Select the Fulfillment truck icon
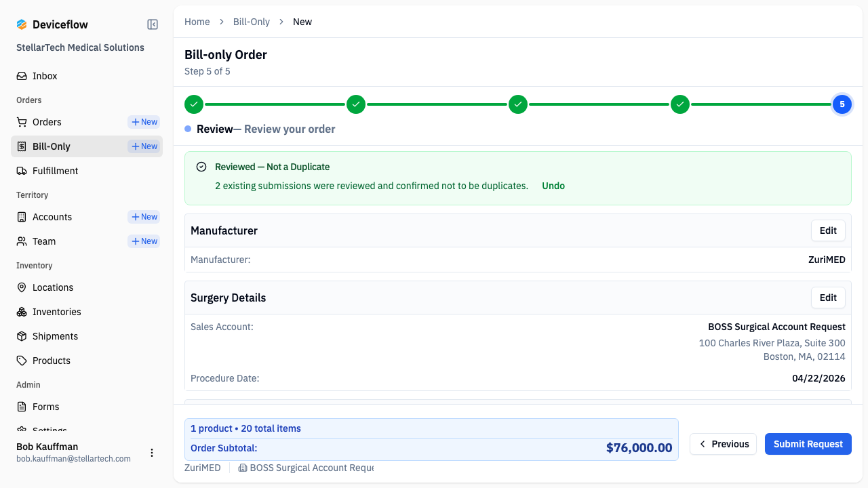Viewport: 868px width, 488px height. pos(22,171)
